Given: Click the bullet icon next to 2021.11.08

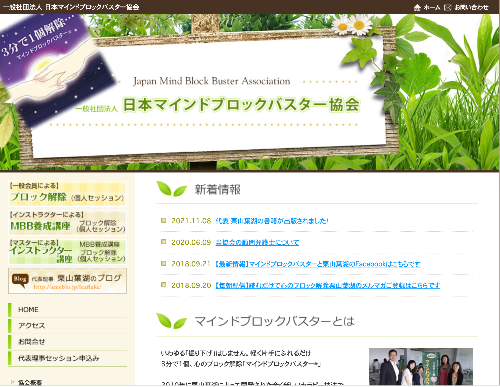Looking at the screenshot, I should [163, 220].
